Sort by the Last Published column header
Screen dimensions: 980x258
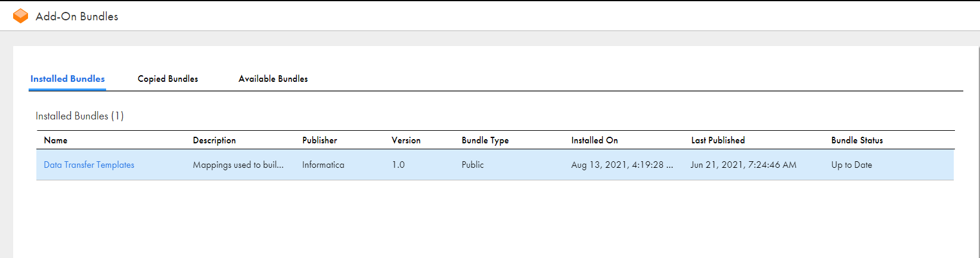(x=718, y=140)
